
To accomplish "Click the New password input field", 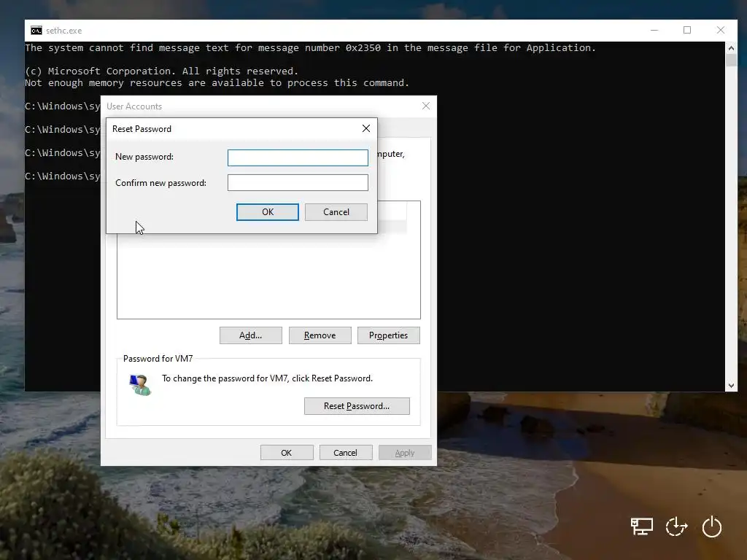I will [x=298, y=157].
